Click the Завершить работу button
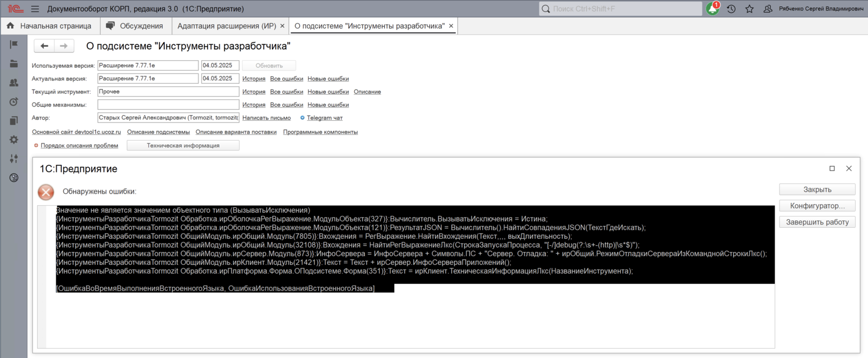The image size is (868, 358). pyautogui.click(x=817, y=222)
